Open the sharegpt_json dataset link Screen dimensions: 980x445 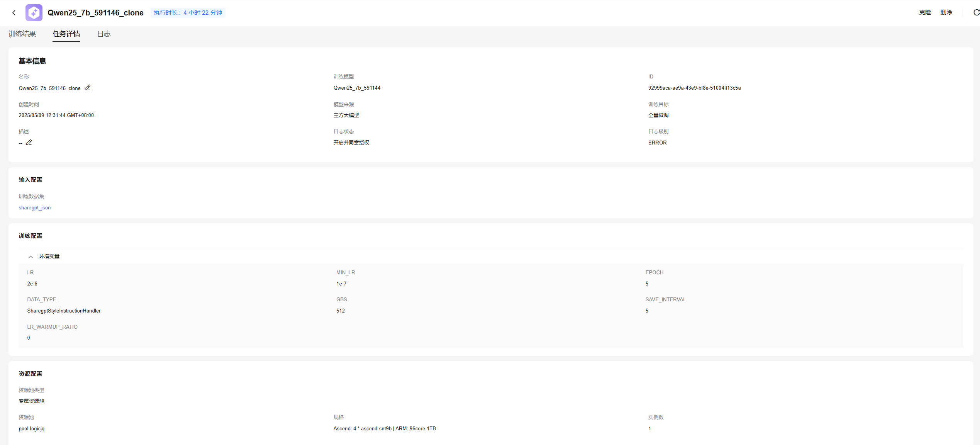35,208
